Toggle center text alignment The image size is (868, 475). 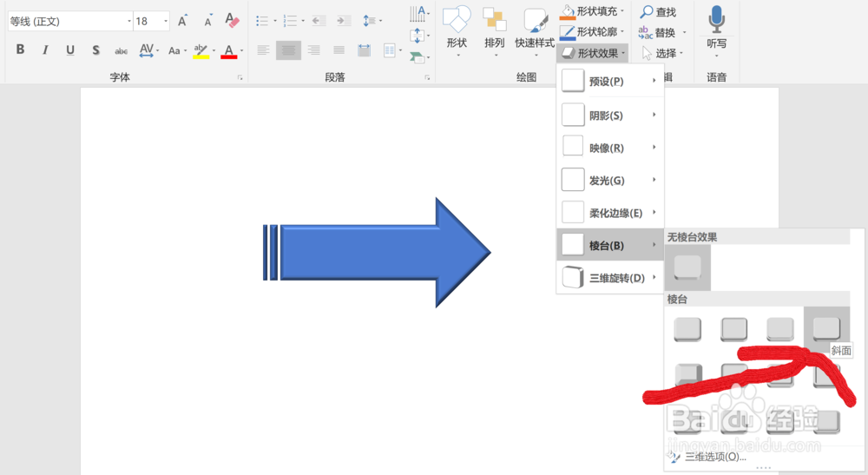point(288,50)
